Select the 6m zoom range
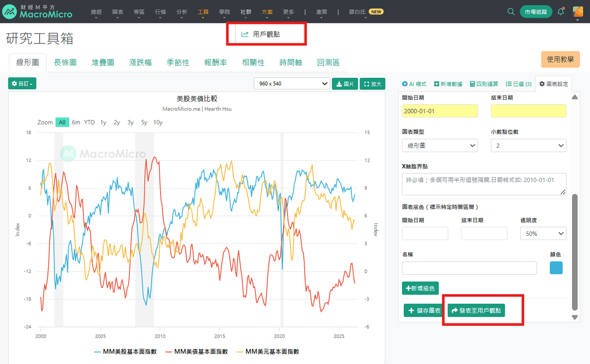Image resolution: width=590 pixels, height=364 pixels. pyautogui.click(x=76, y=122)
